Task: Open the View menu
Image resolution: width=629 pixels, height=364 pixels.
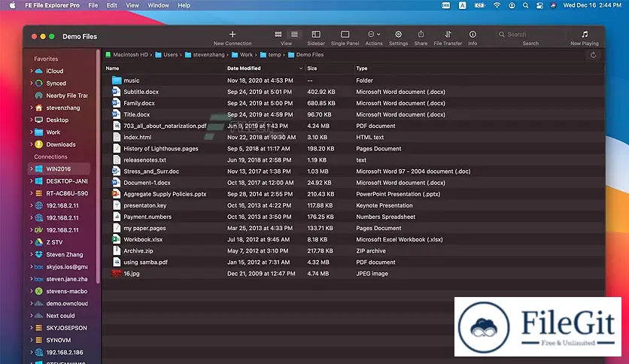Action: pyautogui.click(x=132, y=5)
